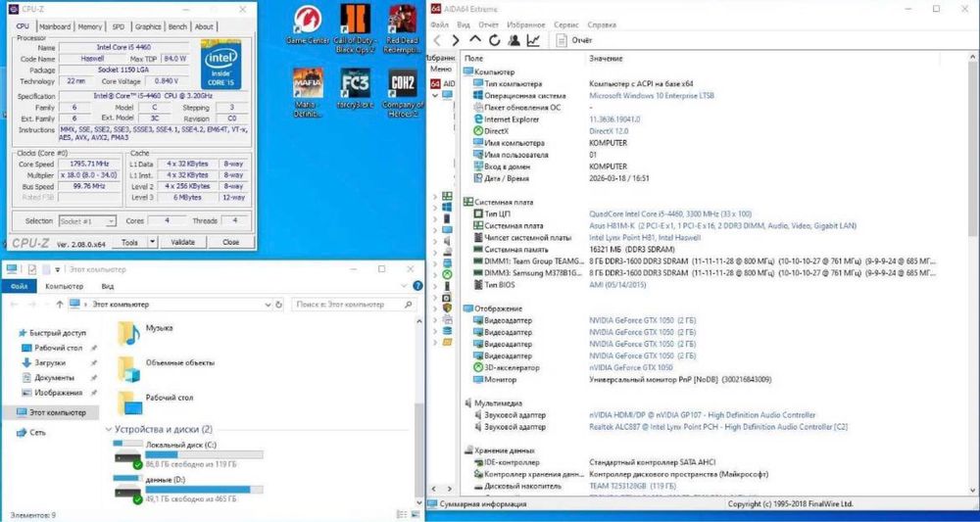This screenshot has width=980, height=522.
Task: Open CPU-Z Mainboard tab
Action: 54,26
